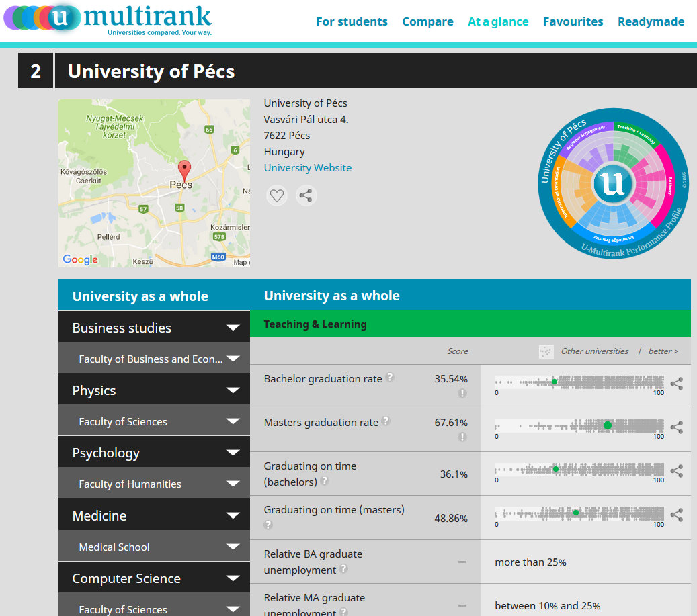Select University as a whole sidebar tab

click(x=154, y=296)
